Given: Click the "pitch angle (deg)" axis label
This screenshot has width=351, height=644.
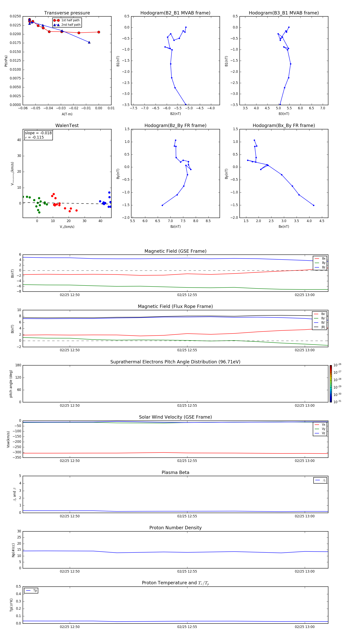Looking at the screenshot, I should [11, 384].
